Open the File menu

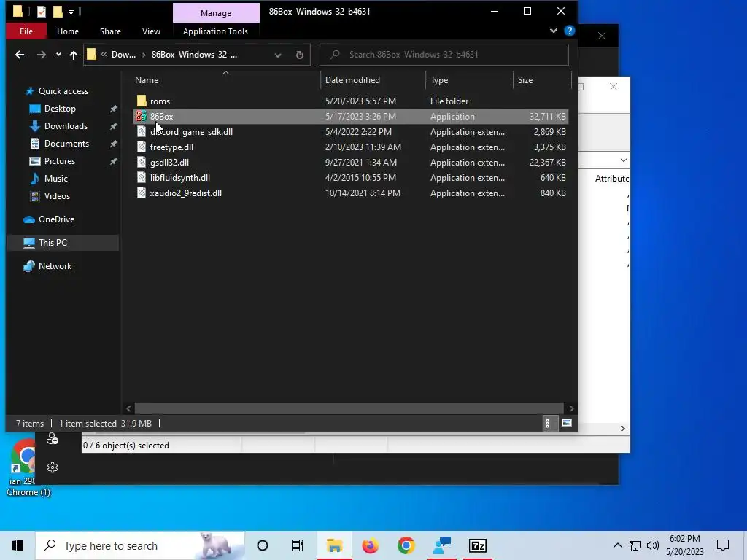[26, 31]
